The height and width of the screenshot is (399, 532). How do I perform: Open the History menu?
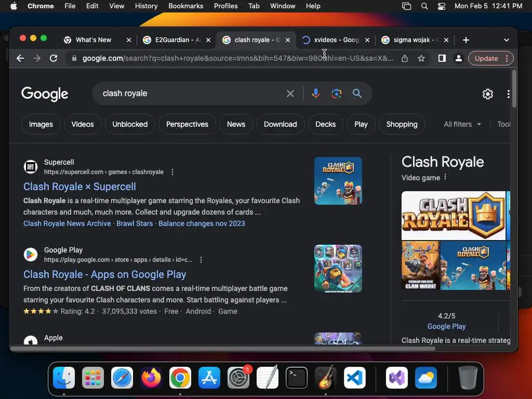click(x=146, y=6)
